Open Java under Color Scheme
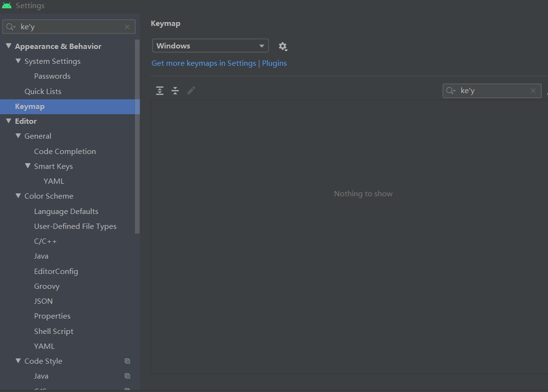 (41, 256)
